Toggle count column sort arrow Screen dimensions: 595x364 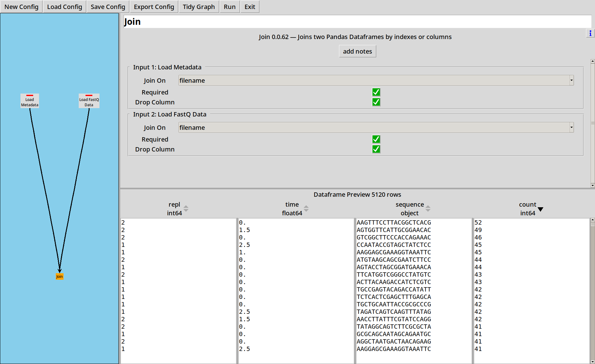click(x=540, y=209)
